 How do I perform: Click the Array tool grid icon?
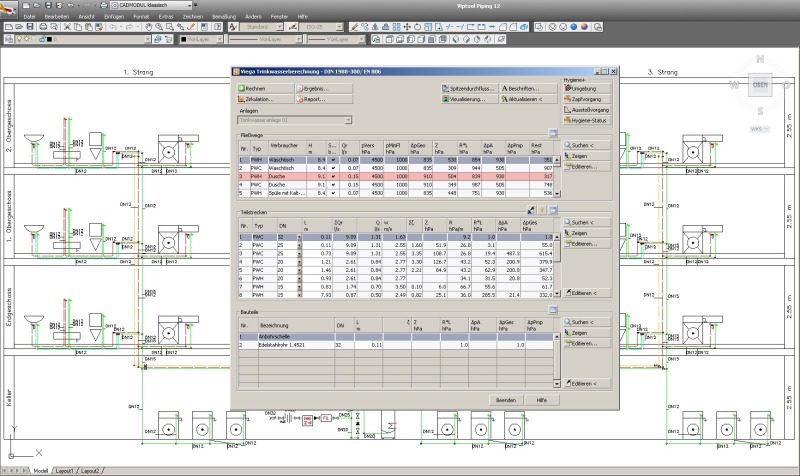tap(396, 27)
